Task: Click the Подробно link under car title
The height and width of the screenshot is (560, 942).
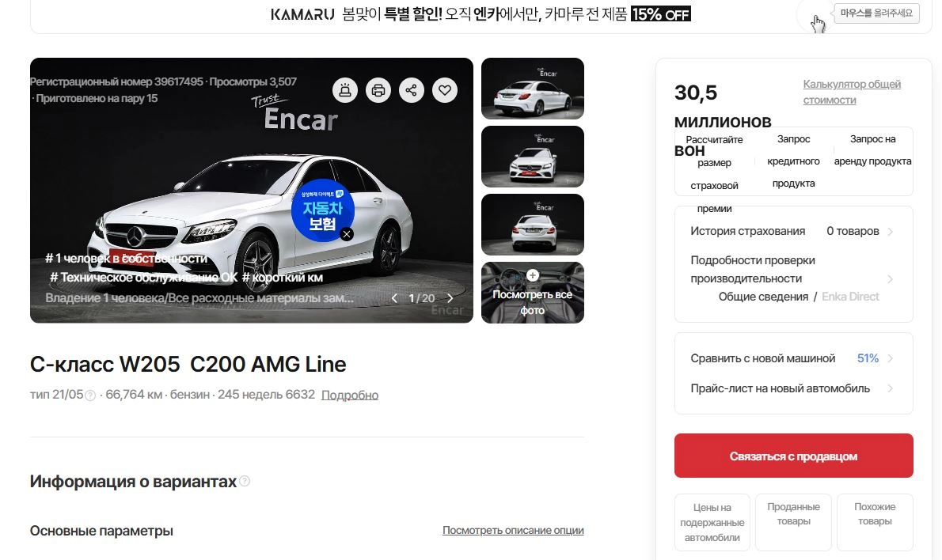Action: point(350,395)
